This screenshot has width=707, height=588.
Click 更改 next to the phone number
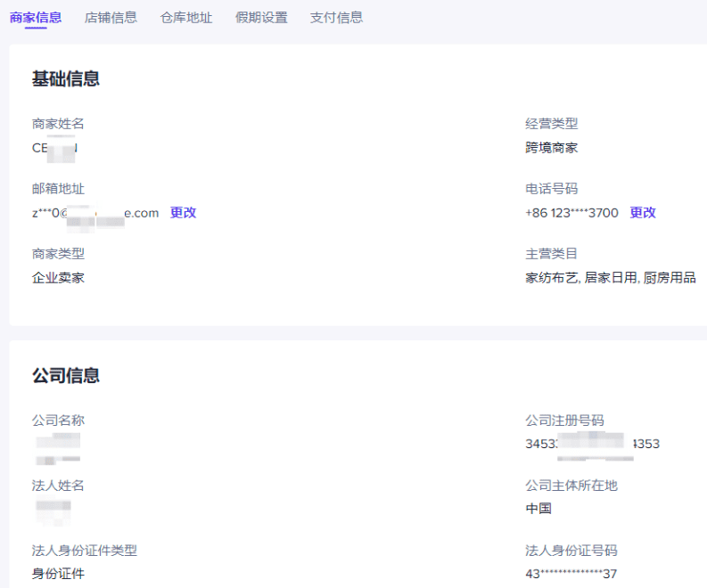click(643, 213)
